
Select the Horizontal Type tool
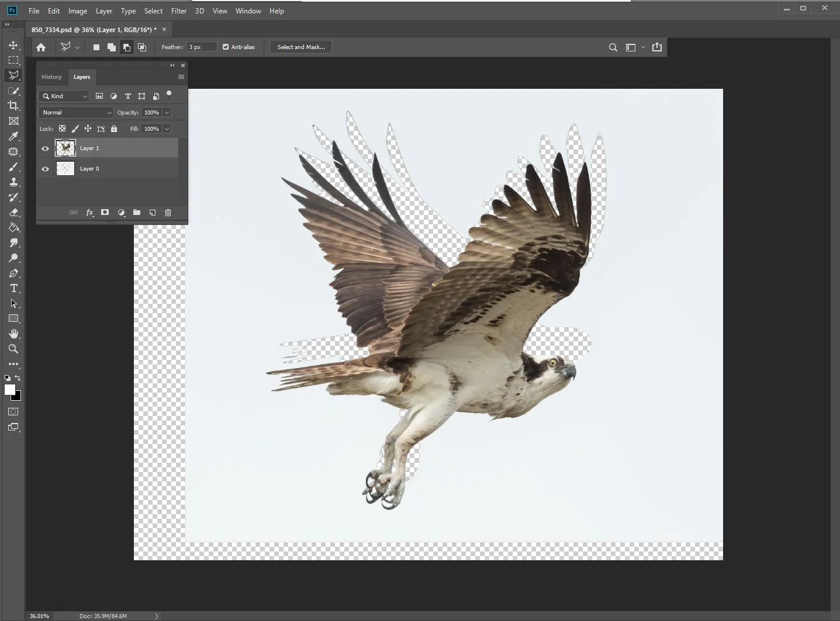click(13, 289)
